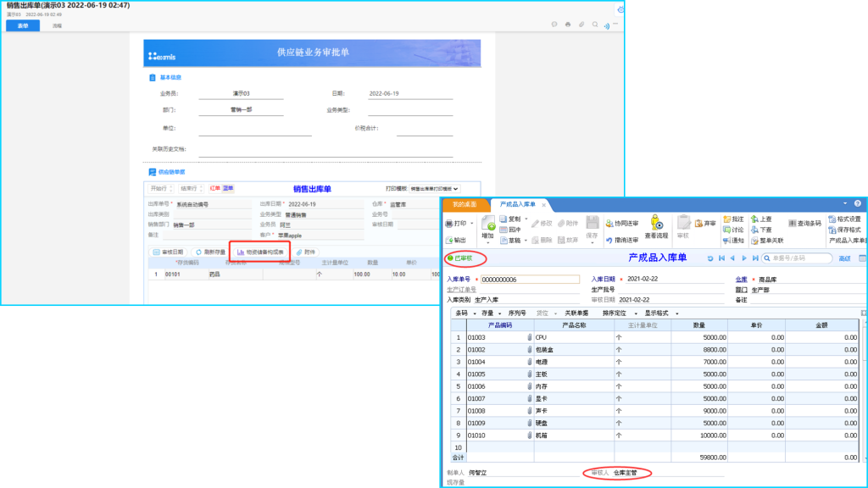Viewport: 868px width, 488px height.
Task: Click the help question mark icon
Action: tap(857, 203)
